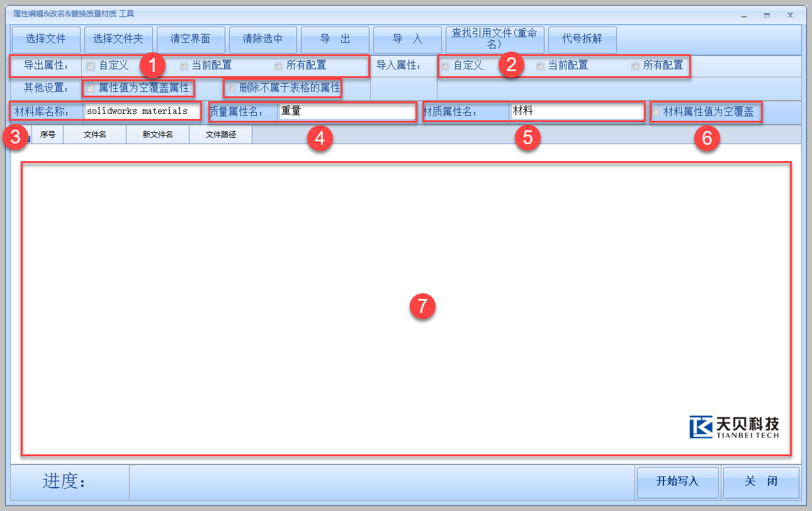This screenshot has width=812, height=511.
Task: Check 当前配置 in the 导出属性 row
Action: click(x=184, y=65)
